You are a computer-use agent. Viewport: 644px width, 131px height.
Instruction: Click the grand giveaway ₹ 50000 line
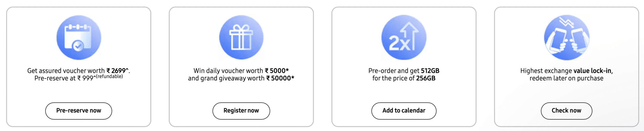241,78
